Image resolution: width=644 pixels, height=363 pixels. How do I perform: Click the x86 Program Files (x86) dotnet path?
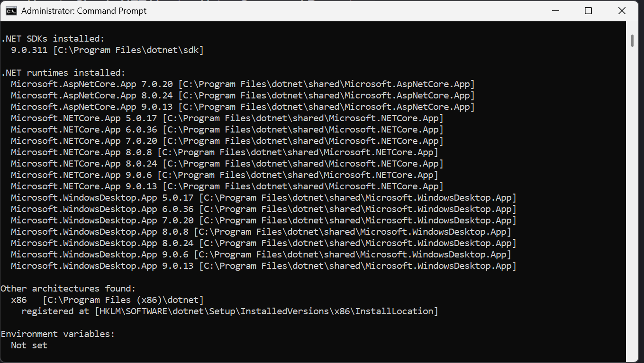pyautogui.click(x=123, y=300)
